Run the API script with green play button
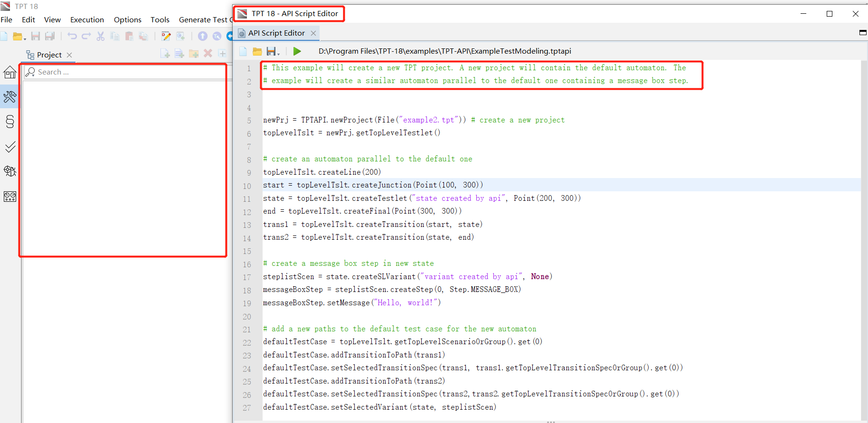868x423 pixels. (x=297, y=51)
